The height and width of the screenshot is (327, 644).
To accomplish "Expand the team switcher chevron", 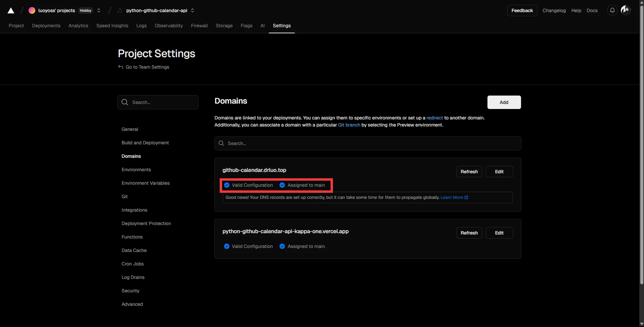I will pyautogui.click(x=99, y=10).
